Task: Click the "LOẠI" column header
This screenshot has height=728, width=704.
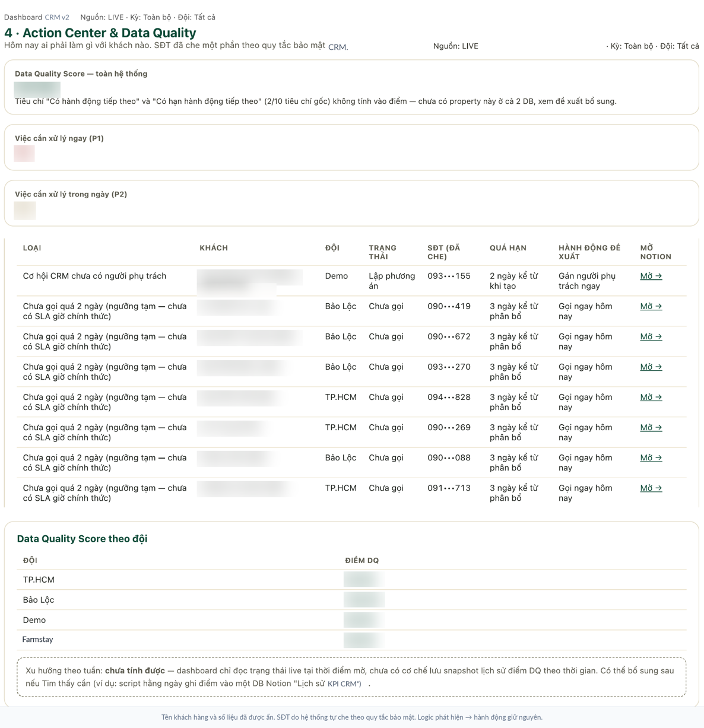Action: tap(32, 248)
